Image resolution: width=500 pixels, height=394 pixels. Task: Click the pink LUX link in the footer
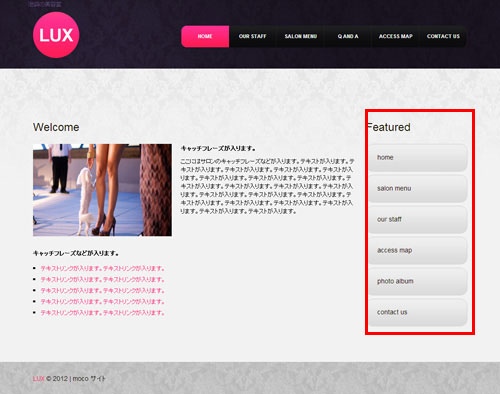[x=39, y=379]
